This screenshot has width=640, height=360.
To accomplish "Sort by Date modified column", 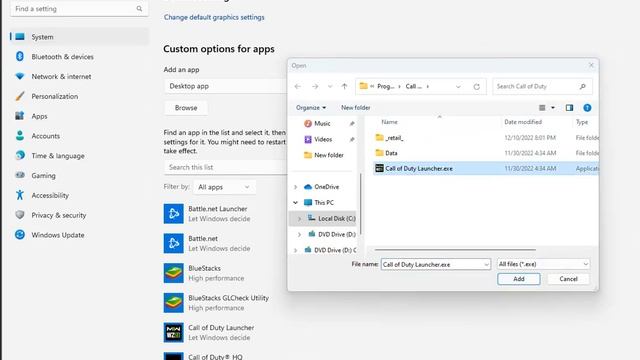I will tap(523, 122).
